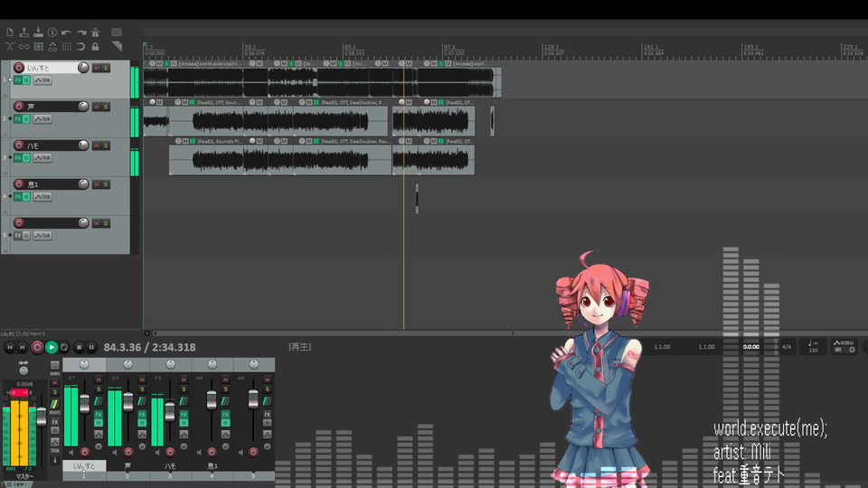The width and height of the screenshot is (868, 488).
Task: Open project via upload-arrow toolbar icon
Action: 24,33
